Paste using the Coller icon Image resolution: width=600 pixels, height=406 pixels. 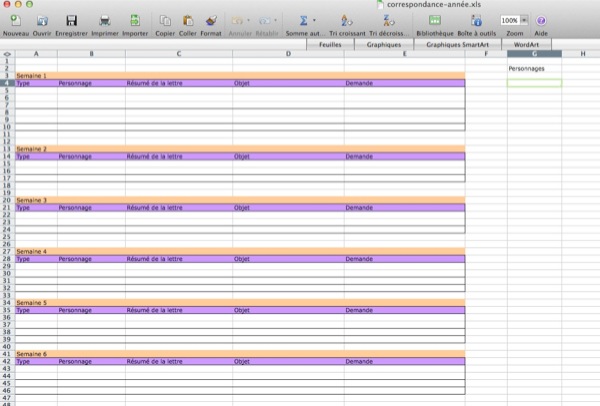(187, 20)
